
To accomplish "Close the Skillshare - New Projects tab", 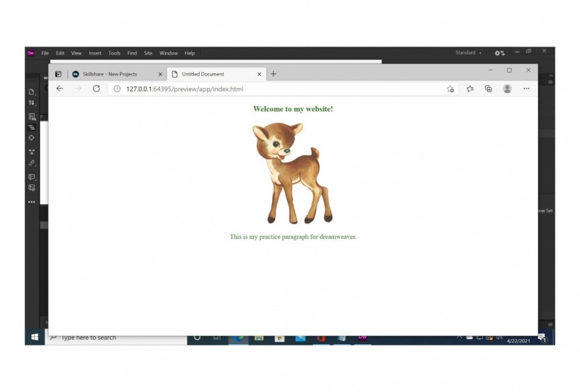I will [160, 74].
